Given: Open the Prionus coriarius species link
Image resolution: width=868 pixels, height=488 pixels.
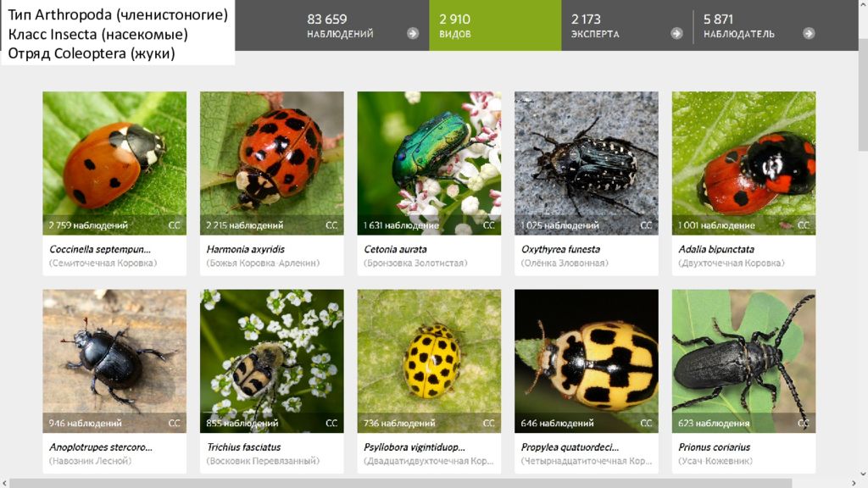Looking at the screenshot, I should [x=714, y=447].
